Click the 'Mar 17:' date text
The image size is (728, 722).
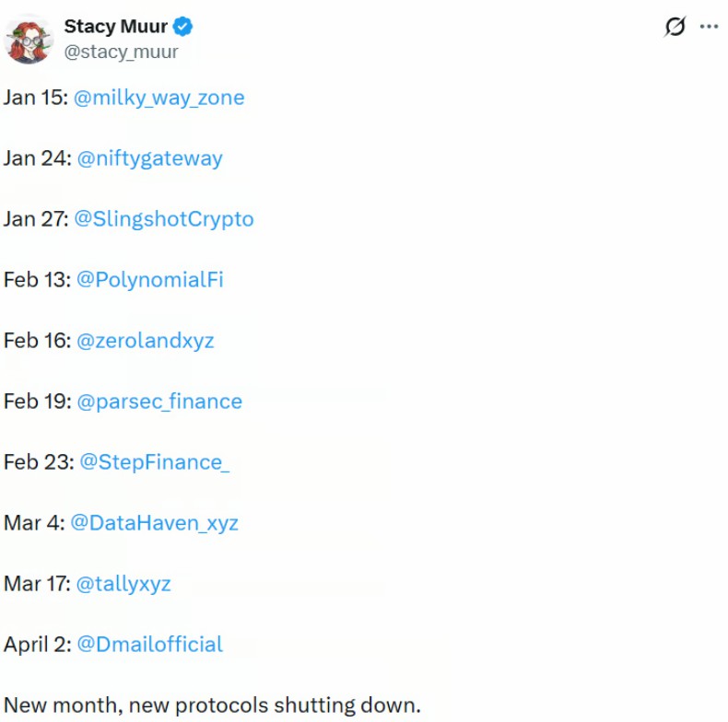click(35, 584)
